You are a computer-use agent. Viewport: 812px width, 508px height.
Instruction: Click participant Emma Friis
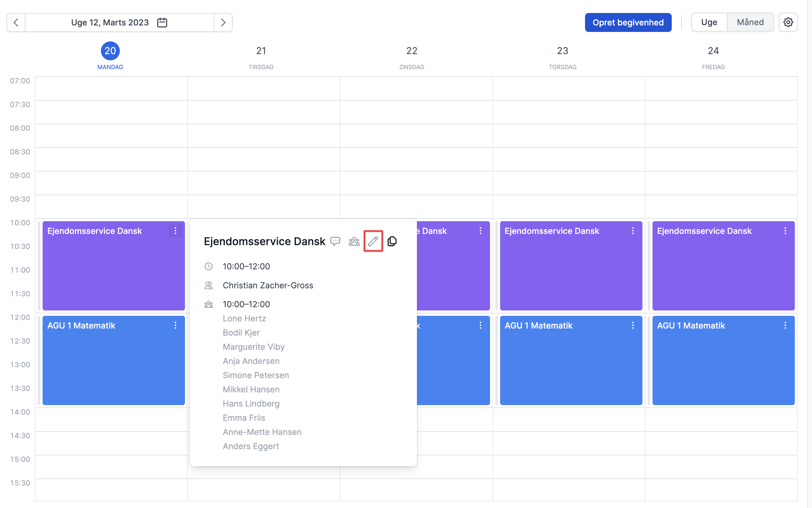244,418
